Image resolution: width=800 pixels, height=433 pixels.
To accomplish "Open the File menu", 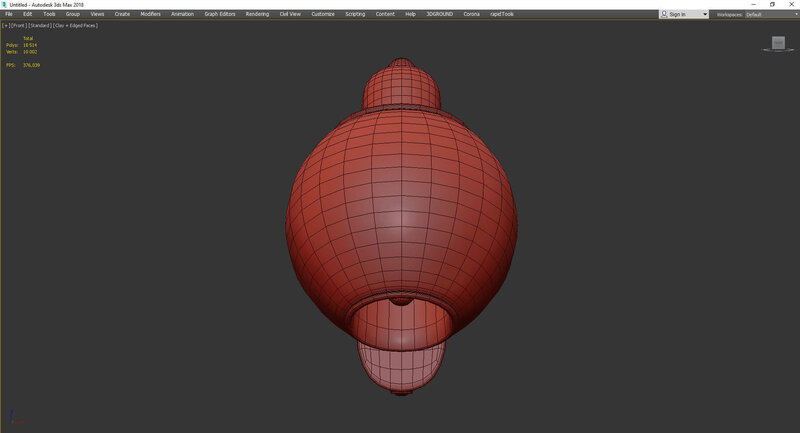I will click(x=9, y=14).
